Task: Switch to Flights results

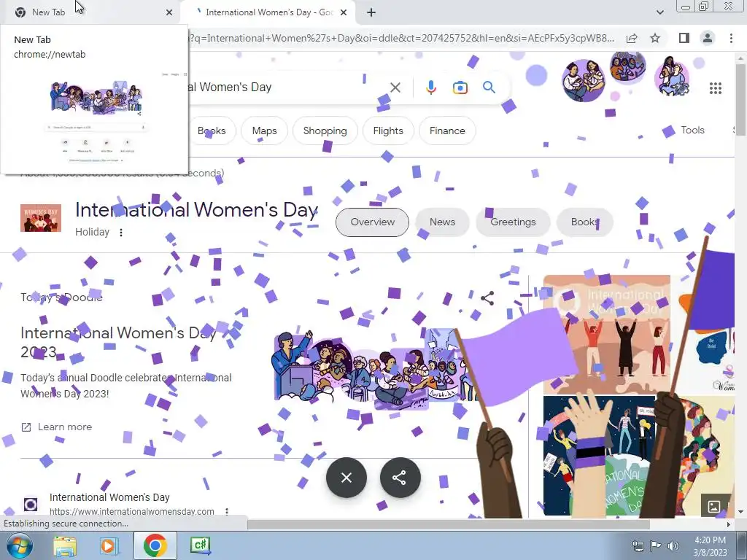Action: point(388,131)
